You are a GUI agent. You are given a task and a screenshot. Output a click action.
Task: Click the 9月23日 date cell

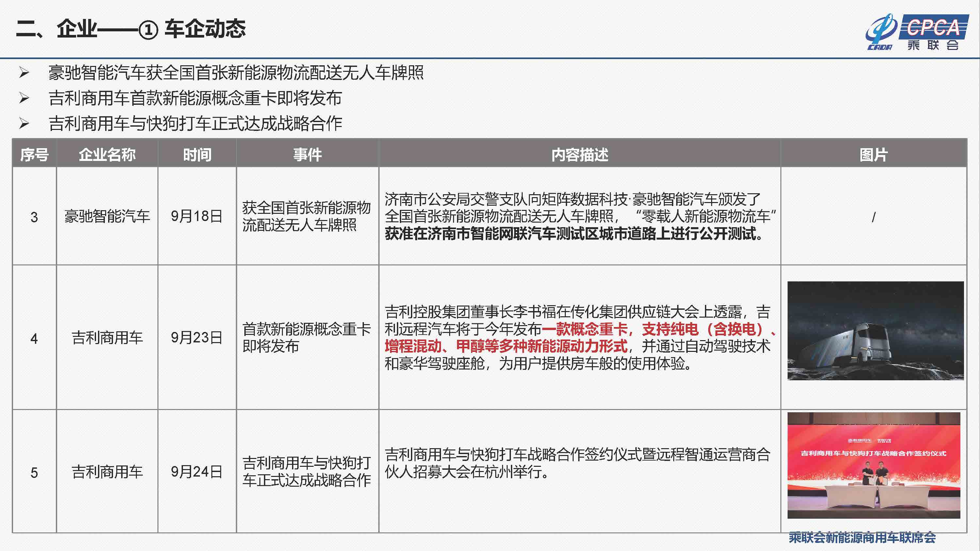(196, 337)
